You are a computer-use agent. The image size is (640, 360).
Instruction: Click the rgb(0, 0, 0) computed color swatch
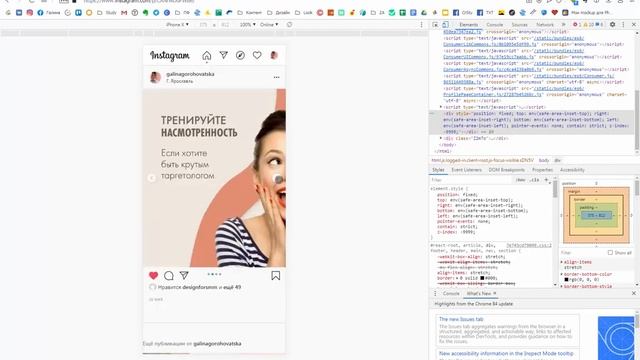566,280
